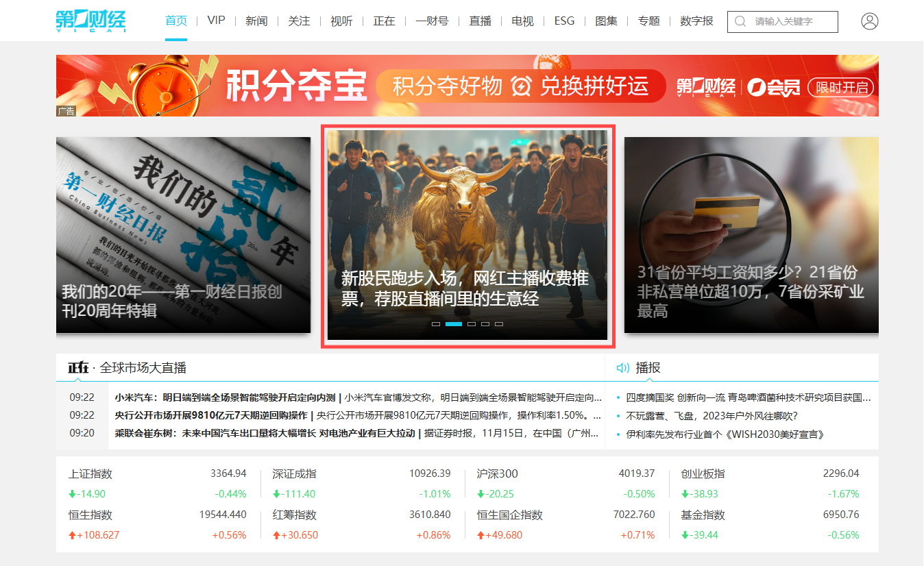This screenshot has height=566, width=924.
Task: Open the 积分夺宝 advertisement banner
Action: (467, 86)
